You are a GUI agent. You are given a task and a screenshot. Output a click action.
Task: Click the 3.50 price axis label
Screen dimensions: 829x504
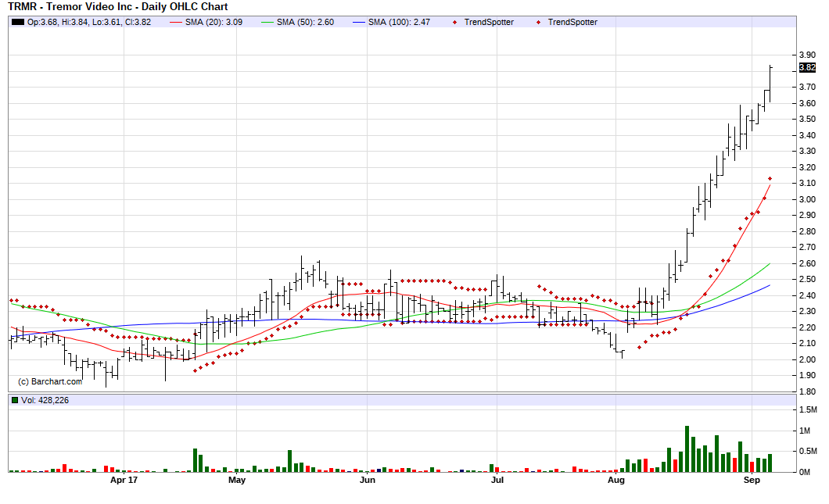(x=807, y=120)
